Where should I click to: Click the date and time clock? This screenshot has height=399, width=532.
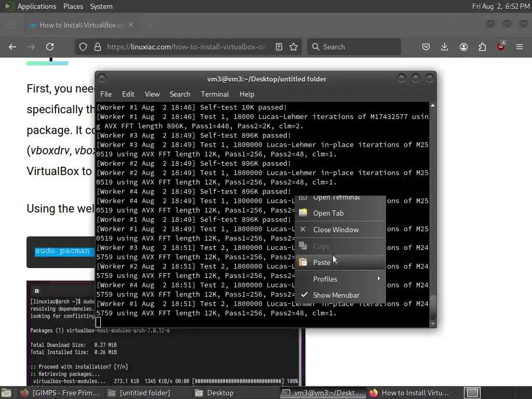[x=500, y=6]
